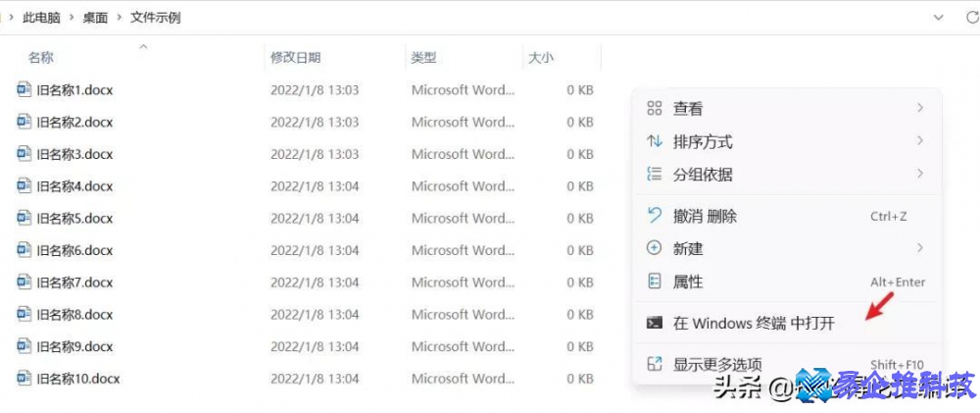Image resolution: width=980 pixels, height=413 pixels.
Task: Click the Word icon of 旧名称2.docx
Action: (x=24, y=122)
